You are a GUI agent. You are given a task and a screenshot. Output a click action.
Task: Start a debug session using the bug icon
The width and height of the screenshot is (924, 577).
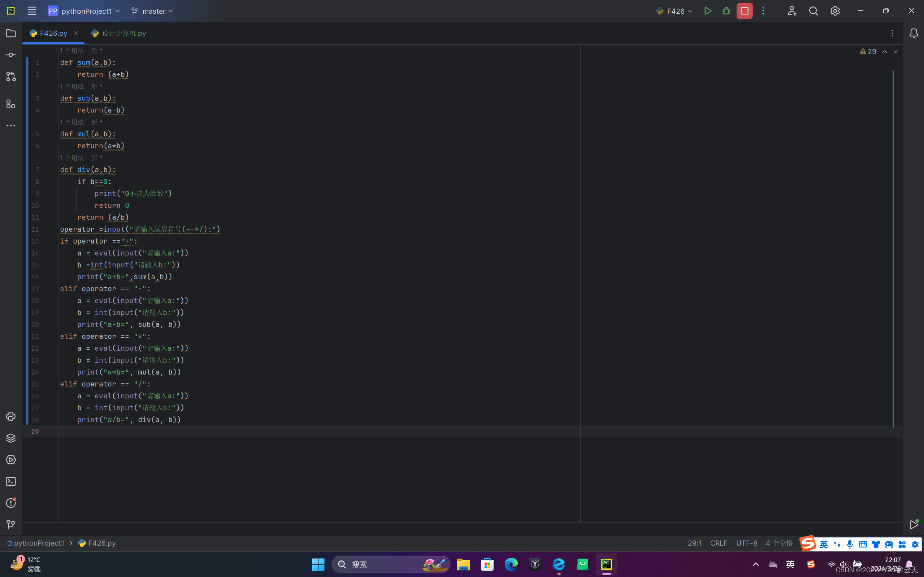[x=726, y=11]
